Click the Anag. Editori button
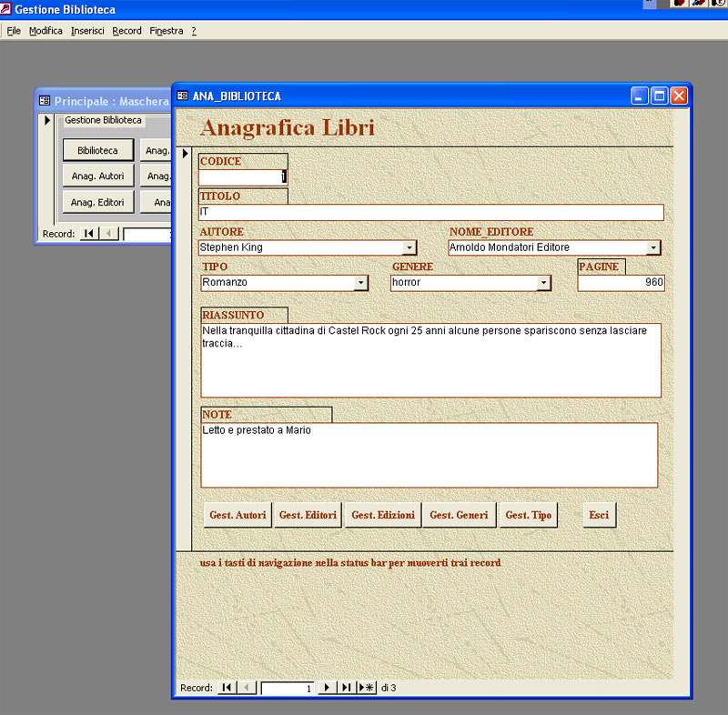This screenshot has height=715, width=728. click(x=98, y=202)
